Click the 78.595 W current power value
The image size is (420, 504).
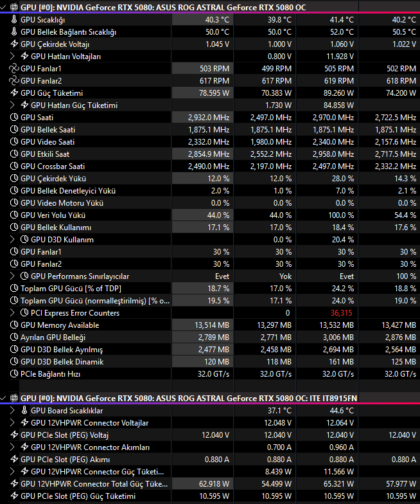pyautogui.click(x=214, y=93)
